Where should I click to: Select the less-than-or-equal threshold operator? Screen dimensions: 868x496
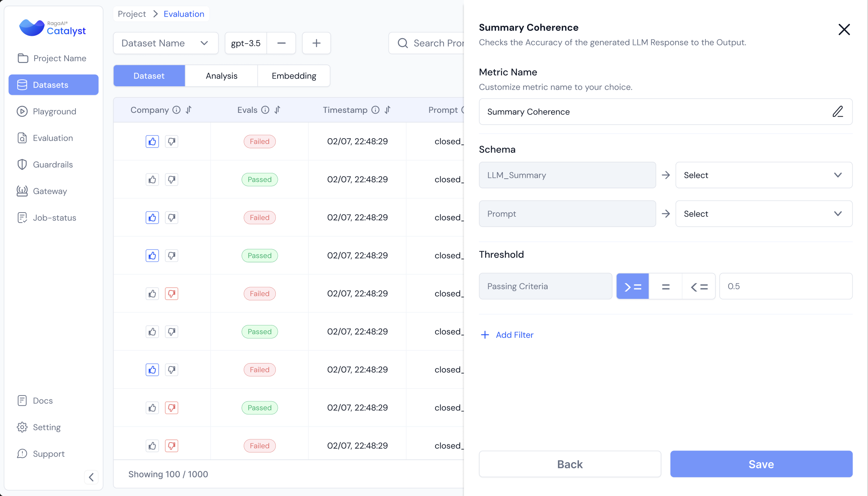tap(699, 287)
